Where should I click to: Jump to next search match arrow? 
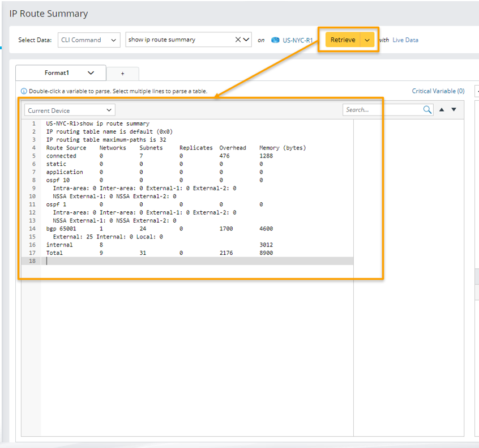pyautogui.click(x=454, y=110)
